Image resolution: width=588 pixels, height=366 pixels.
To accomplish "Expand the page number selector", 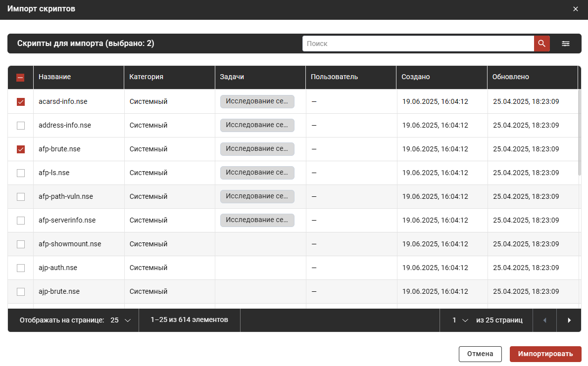I will [459, 320].
